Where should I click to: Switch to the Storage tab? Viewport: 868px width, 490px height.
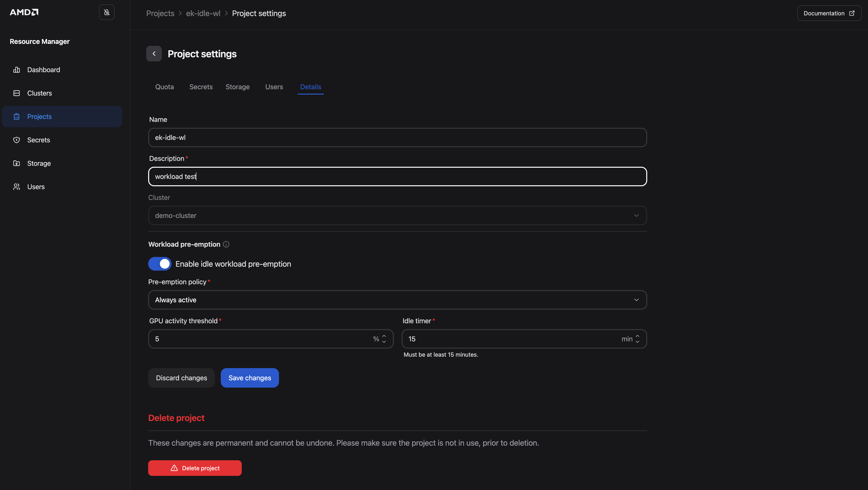tap(238, 87)
